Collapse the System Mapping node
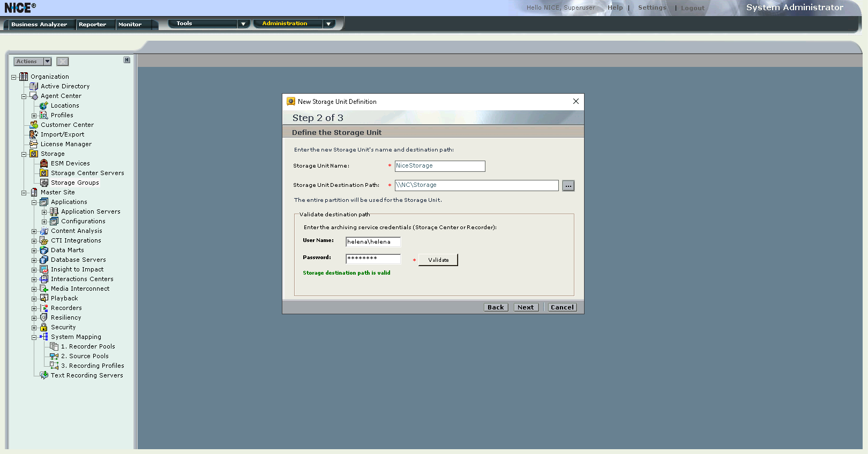This screenshot has height=454, width=868. click(x=34, y=337)
